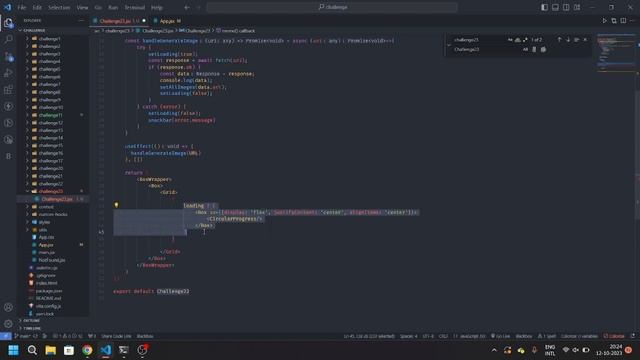This screenshot has width=640, height=360.
Task: Go back using the navigation arrow
Action: [x=187, y=7]
